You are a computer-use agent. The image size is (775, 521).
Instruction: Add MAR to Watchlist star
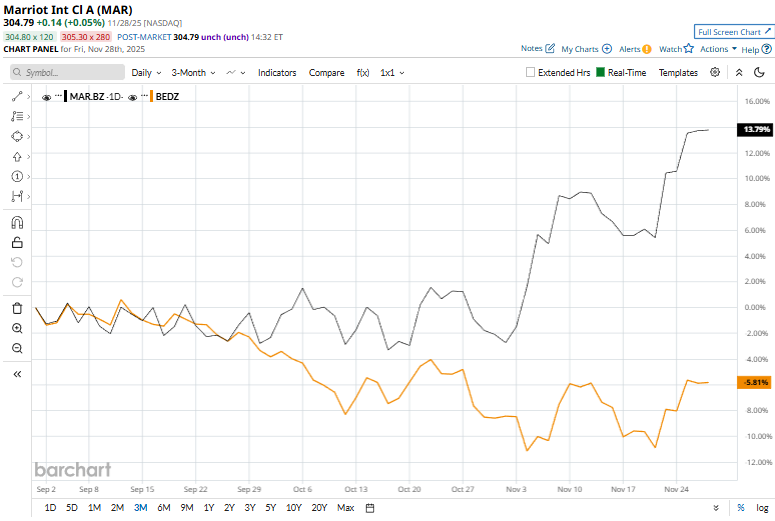pos(689,48)
